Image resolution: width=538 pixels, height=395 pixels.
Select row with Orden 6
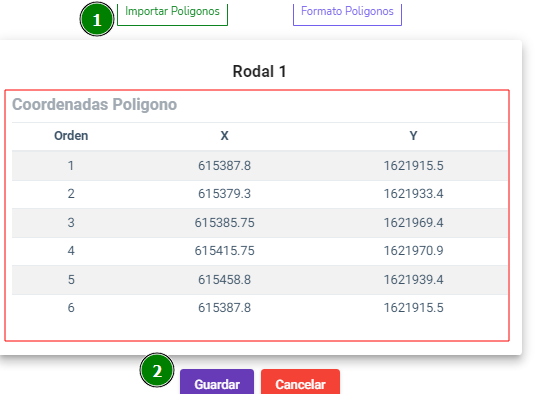pos(260,308)
